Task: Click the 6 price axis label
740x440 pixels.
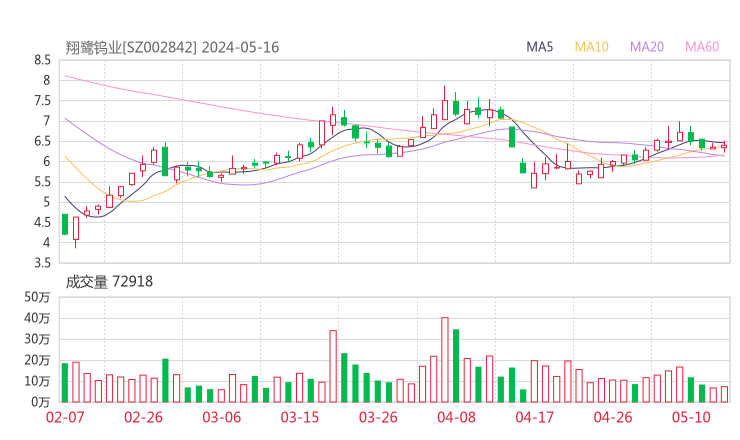Action: click(46, 161)
